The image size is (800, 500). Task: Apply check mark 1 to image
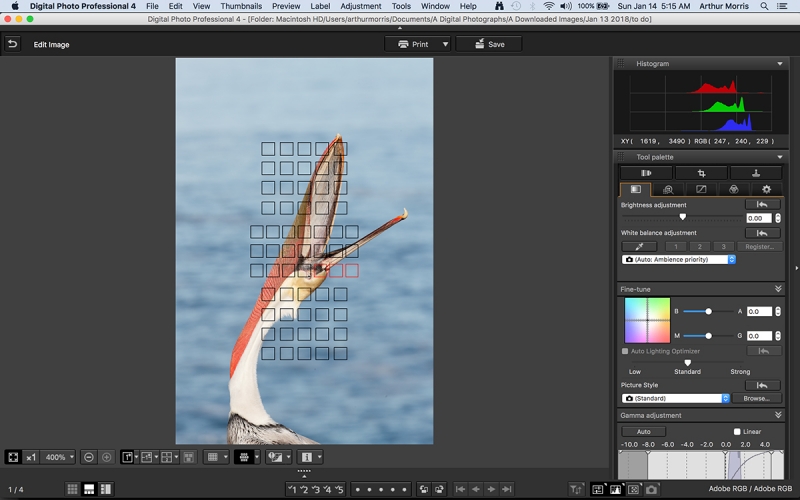click(292, 489)
